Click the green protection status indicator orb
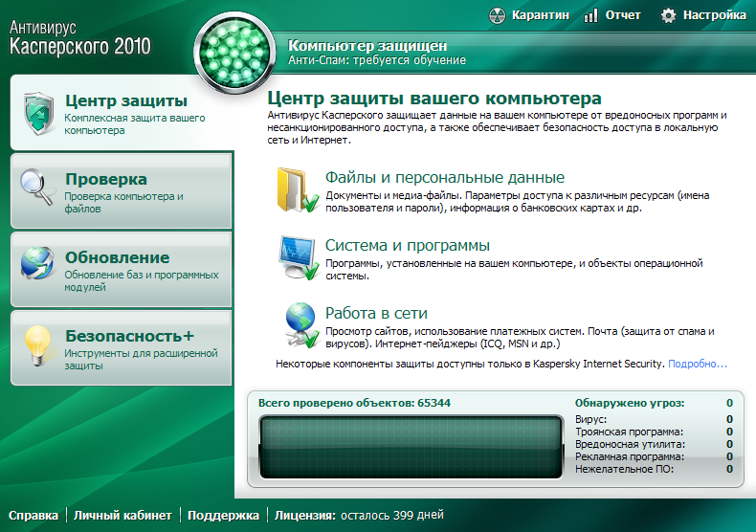The height and width of the screenshot is (532, 756). (234, 53)
